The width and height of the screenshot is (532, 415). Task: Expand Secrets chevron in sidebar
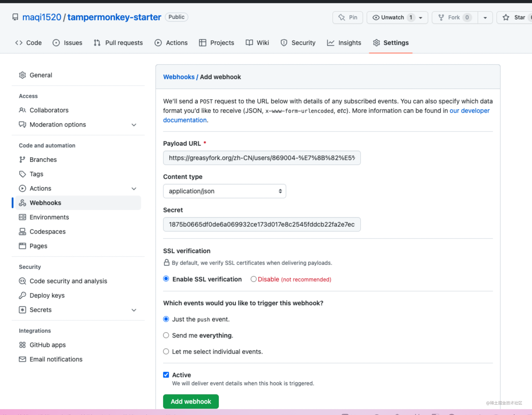(x=134, y=310)
